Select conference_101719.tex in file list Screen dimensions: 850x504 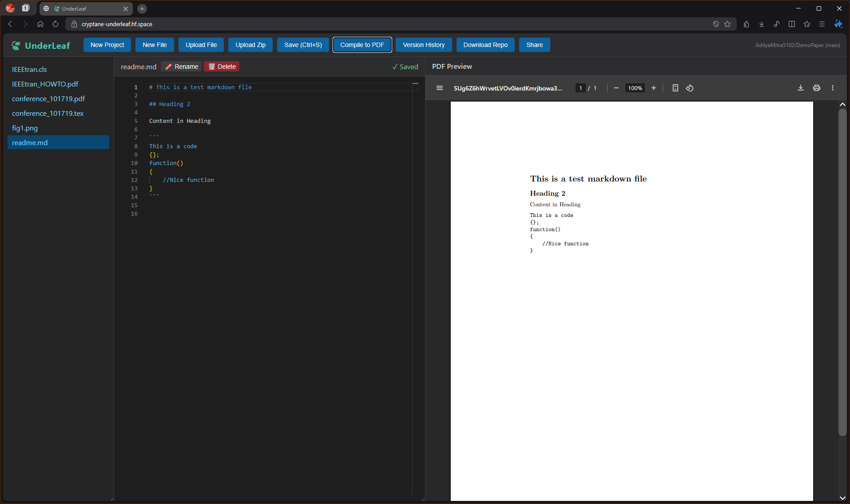48,113
